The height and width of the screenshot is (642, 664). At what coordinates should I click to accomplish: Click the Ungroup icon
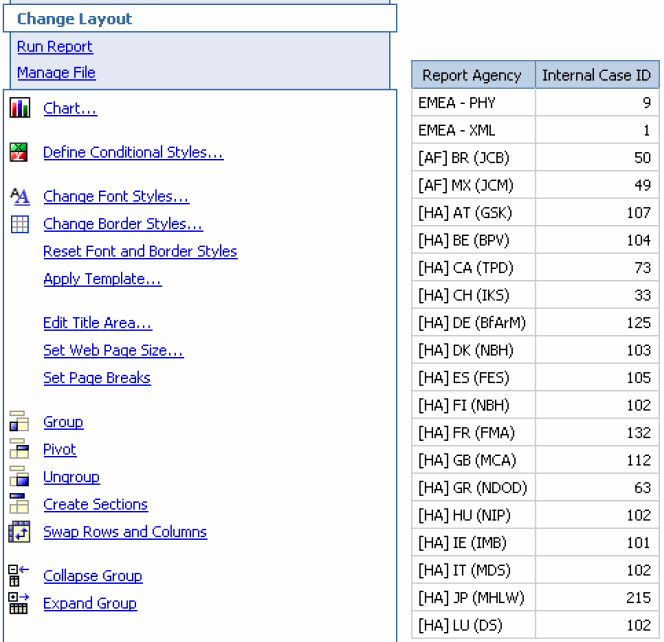coord(19,476)
